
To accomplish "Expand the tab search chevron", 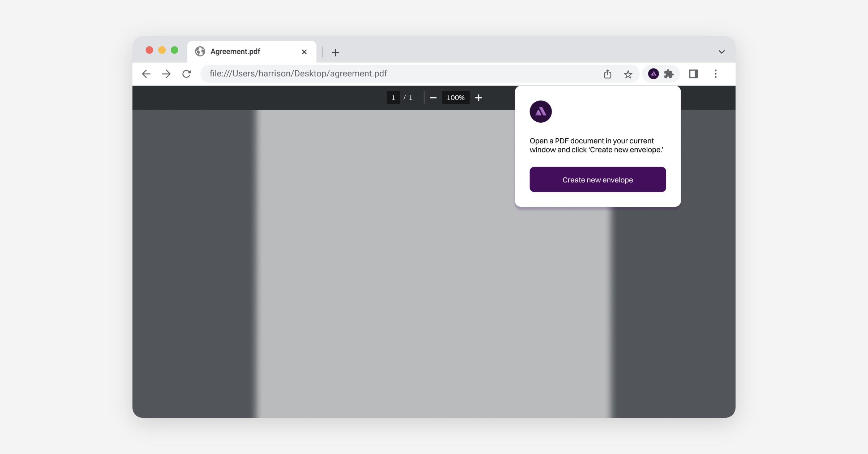I will coord(722,52).
